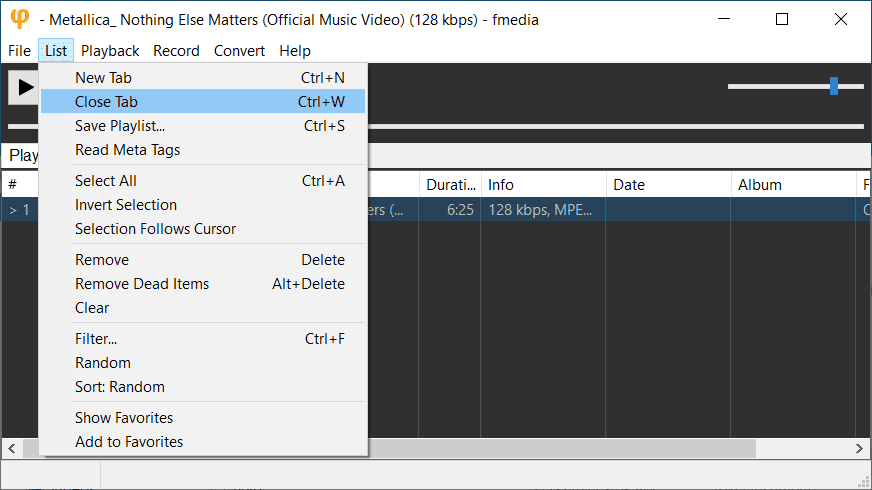Screen dimensions: 872x490
Task: Click Invert Selection in the menu
Action: (x=203, y=205)
